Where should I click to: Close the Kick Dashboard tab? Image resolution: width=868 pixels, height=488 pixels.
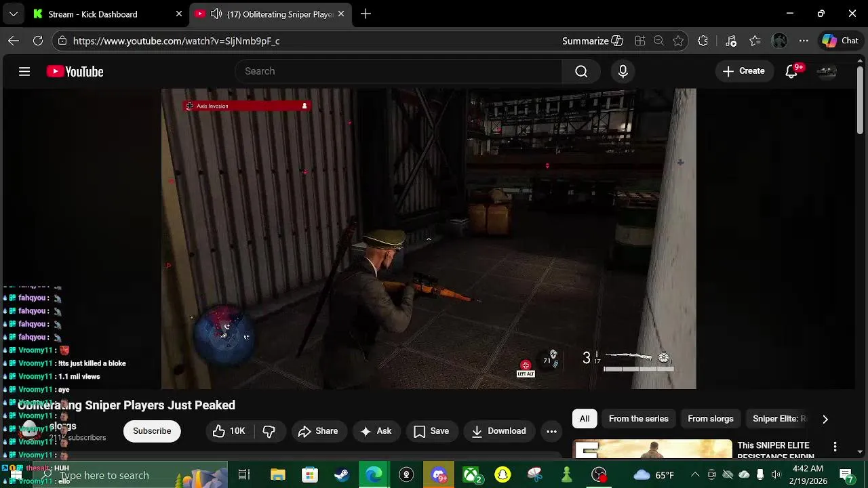click(179, 14)
